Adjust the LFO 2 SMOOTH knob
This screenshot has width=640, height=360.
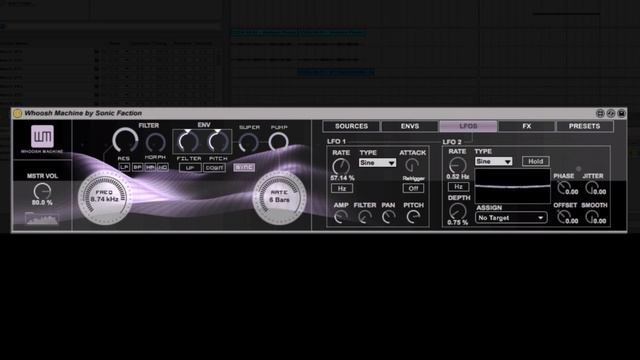tap(591, 217)
